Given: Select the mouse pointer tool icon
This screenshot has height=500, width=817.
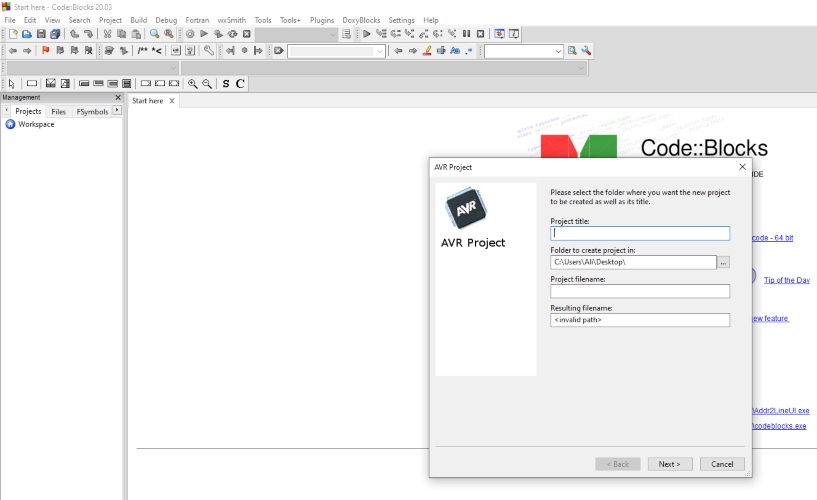Looking at the screenshot, I should [12, 84].
